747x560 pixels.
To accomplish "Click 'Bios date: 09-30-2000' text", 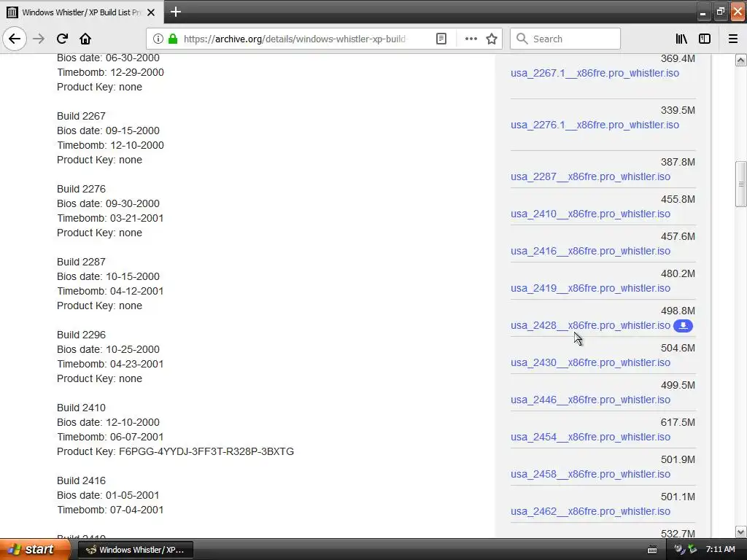I will click(108, 203).
